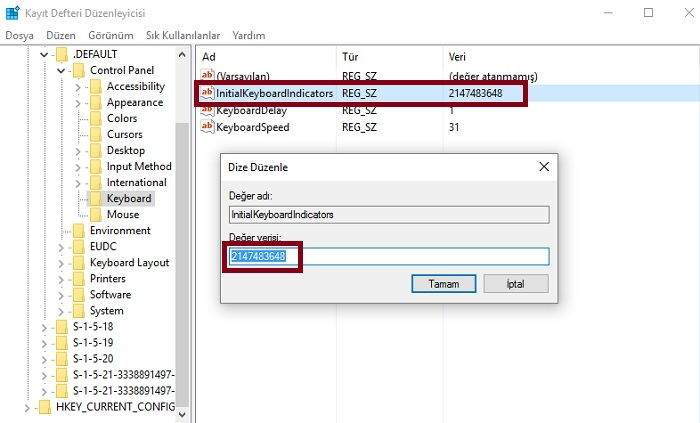
Task: Expand the S-1-5-18 key node
Action: click(44, 326)
